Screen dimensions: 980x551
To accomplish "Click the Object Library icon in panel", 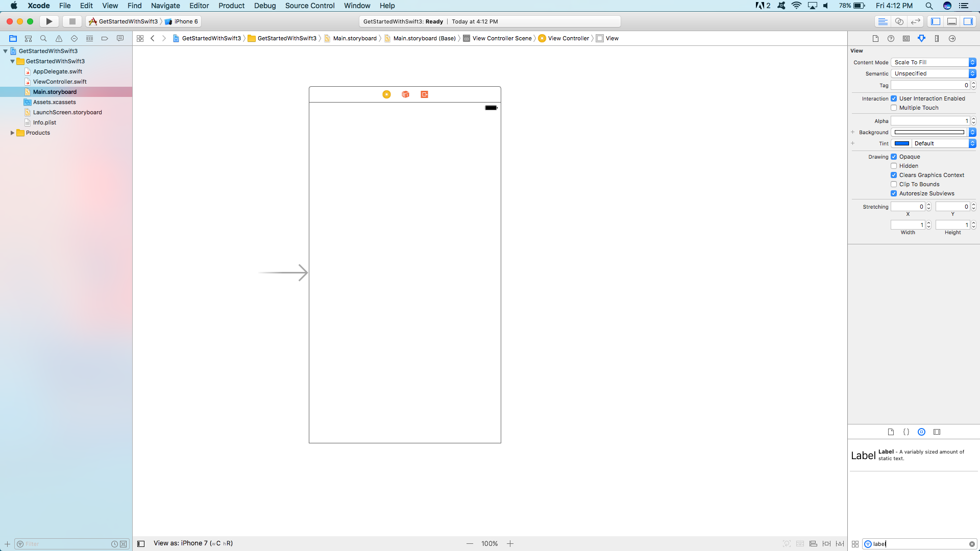I will pyautogui.click(x=921, y=431).
